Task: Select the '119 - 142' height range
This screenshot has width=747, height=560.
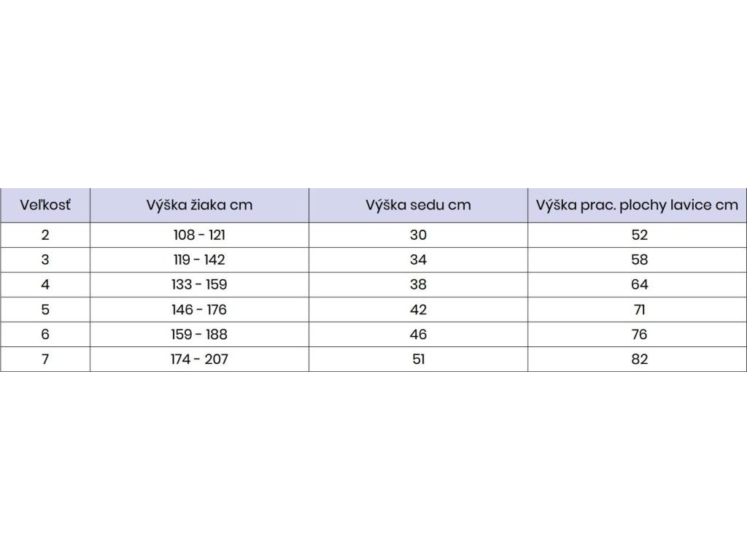Action: pyautogui.click(x=199, y=260)
